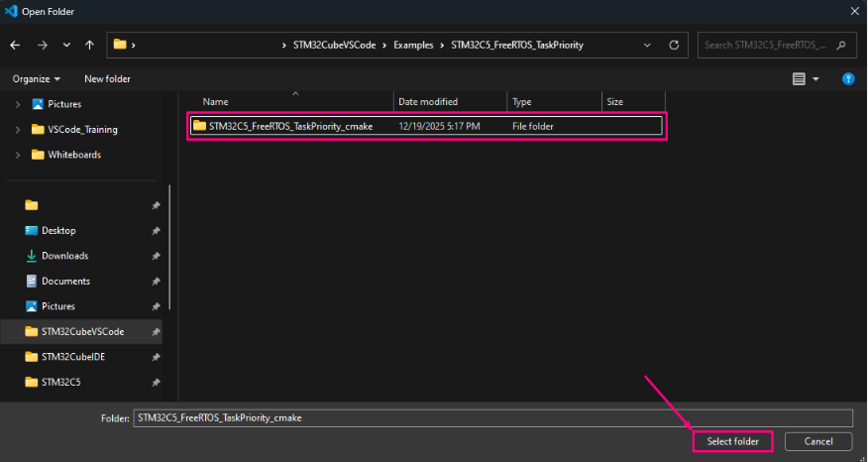Go back using the left arrow
Viewport: 868px width, 462px height.
point(15,46)
